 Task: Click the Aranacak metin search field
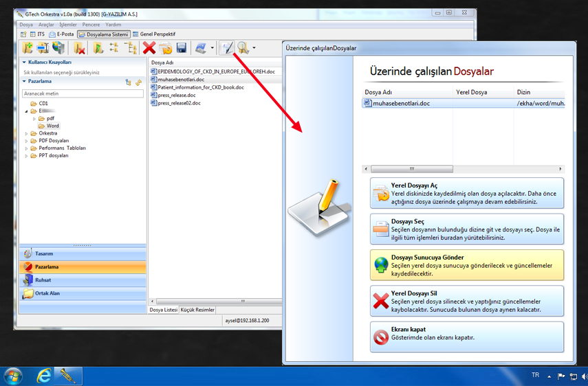point(83,93)
